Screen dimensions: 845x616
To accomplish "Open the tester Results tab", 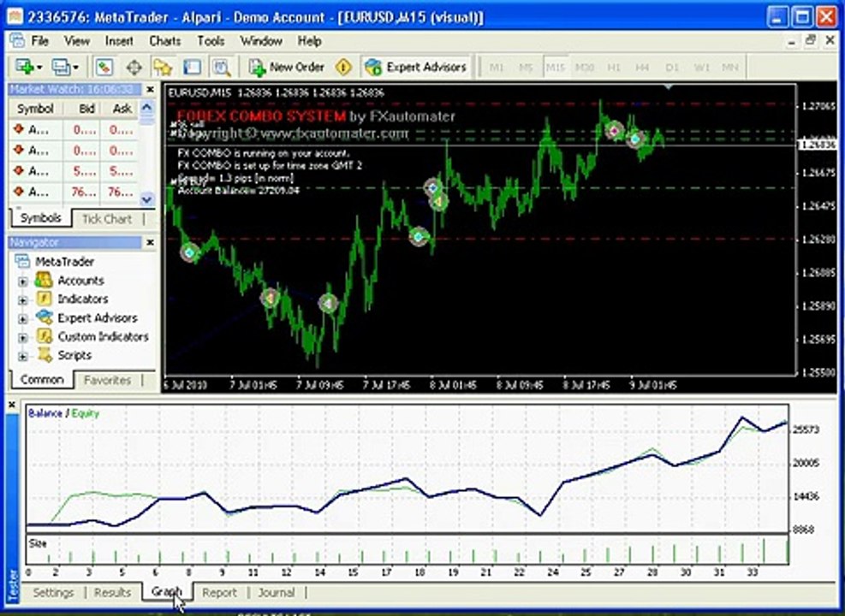I will 112,593.
